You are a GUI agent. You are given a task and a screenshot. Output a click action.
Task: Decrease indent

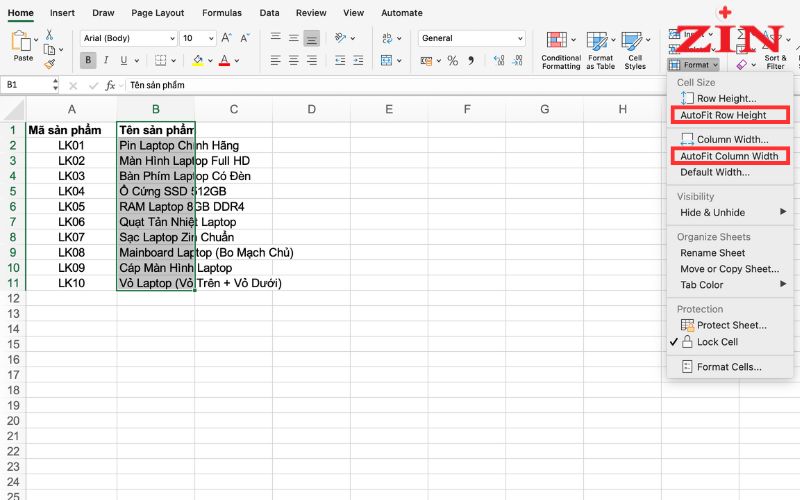340,61
